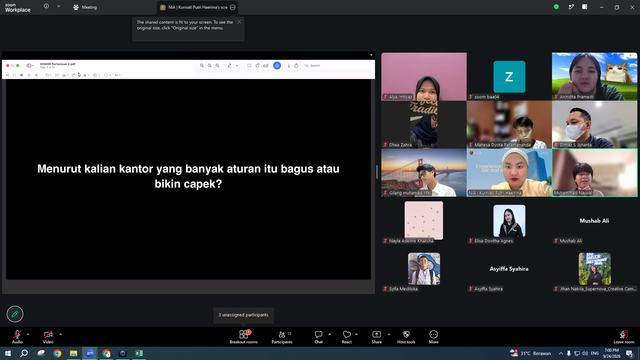Turn on the Video camera
Screen dimensions: 640x360
pyautogui.click(x=48, y=337)
